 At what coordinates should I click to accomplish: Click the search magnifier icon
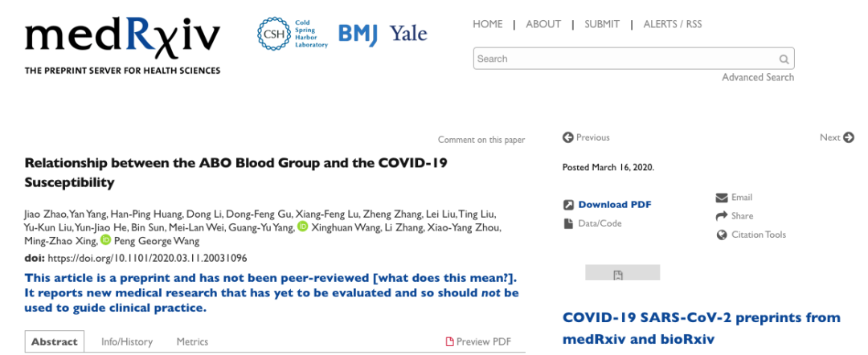(x=784, y=59)
